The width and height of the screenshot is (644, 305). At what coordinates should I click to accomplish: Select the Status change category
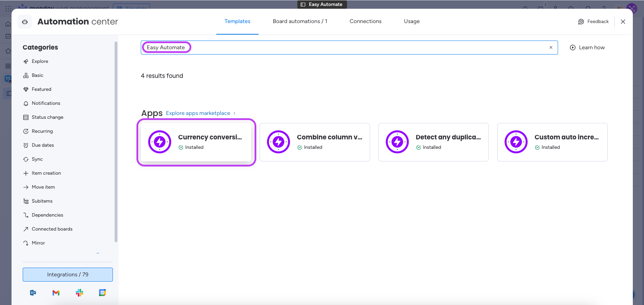[48, 117]
